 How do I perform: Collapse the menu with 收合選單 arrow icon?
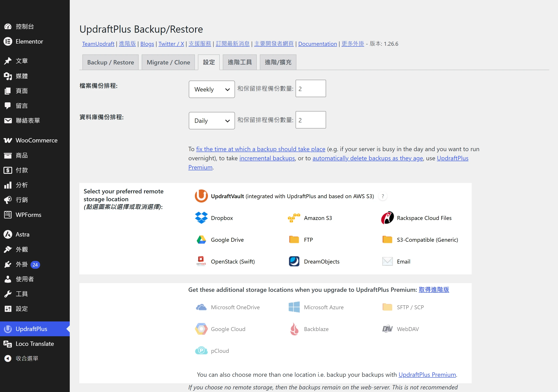(x=8, y=358)
